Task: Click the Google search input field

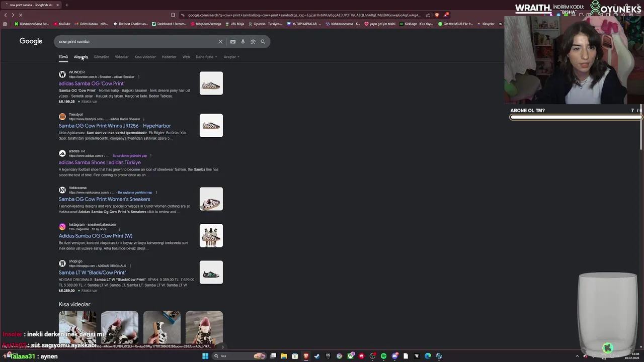Action: coord(136,42)
